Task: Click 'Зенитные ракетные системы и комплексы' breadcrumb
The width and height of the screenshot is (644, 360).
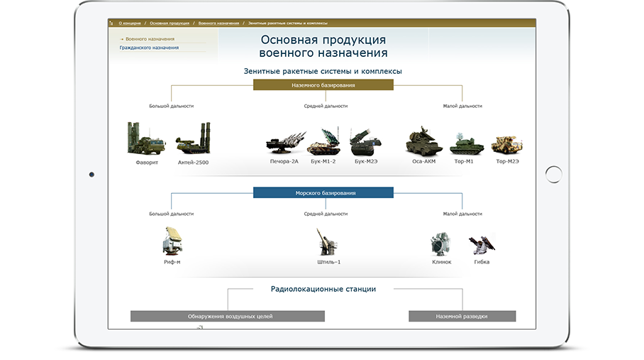Action: click(x=287, y=23)
